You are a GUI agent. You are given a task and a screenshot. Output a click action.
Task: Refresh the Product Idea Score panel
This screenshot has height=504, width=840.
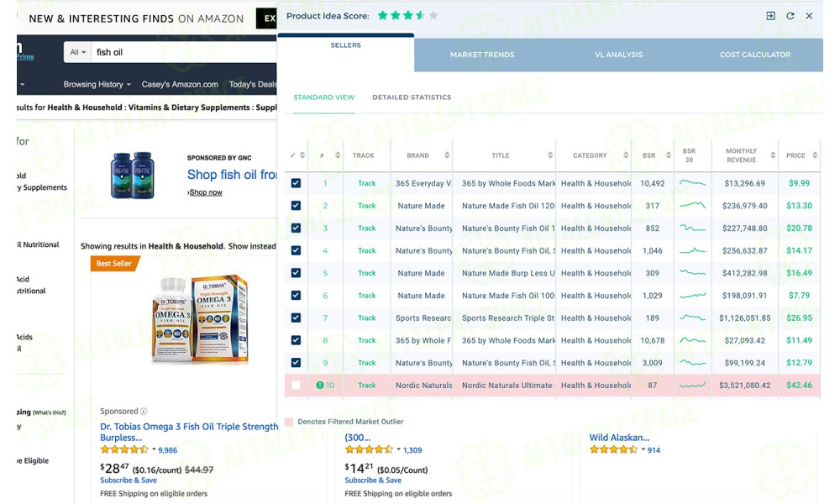tap(790, 16)
